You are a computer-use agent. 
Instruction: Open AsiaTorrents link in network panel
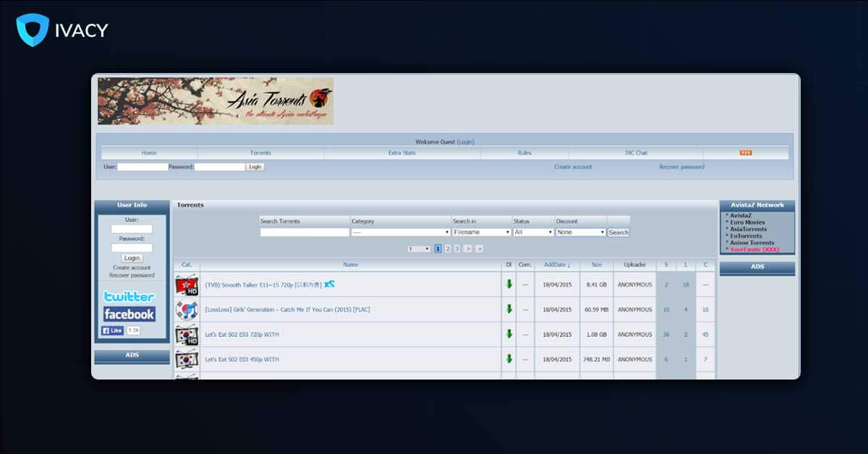click(x=748, y=229)
